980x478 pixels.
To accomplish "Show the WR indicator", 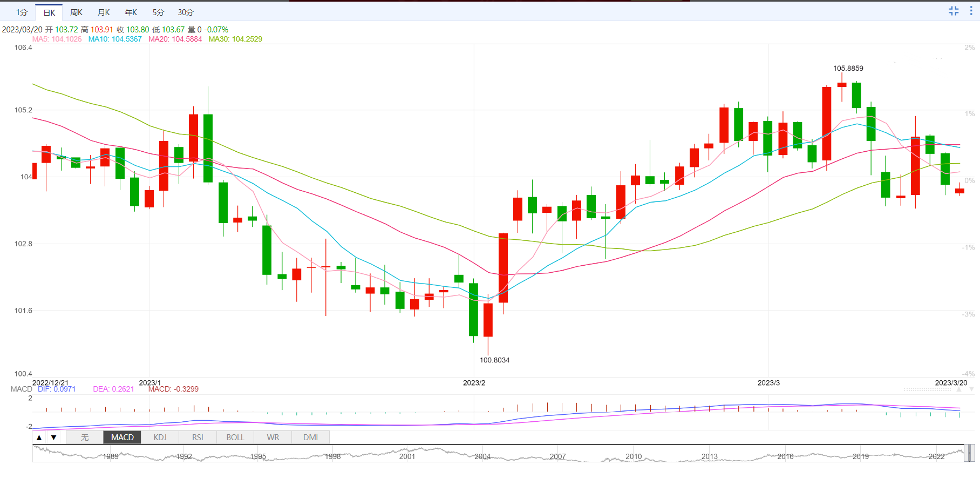I will click(273, 437).
